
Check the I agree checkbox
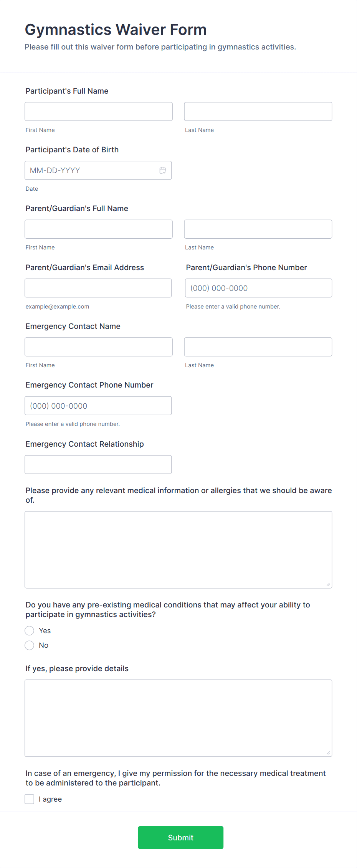pos(29,799)
